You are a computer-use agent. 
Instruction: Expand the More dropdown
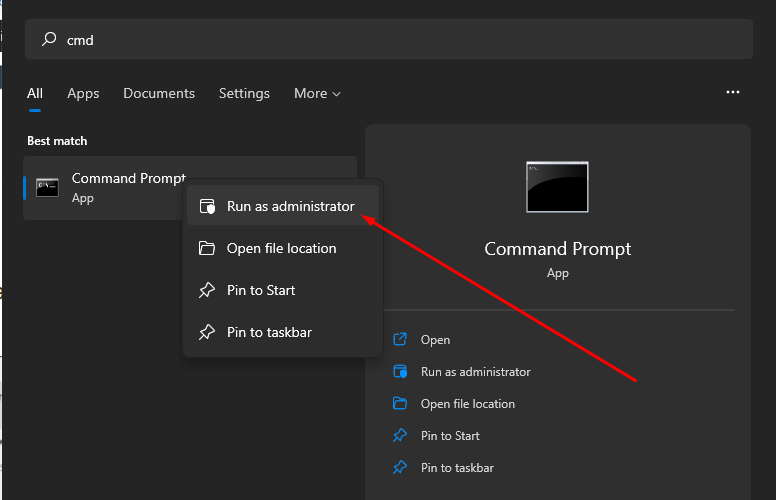(317, 93)
